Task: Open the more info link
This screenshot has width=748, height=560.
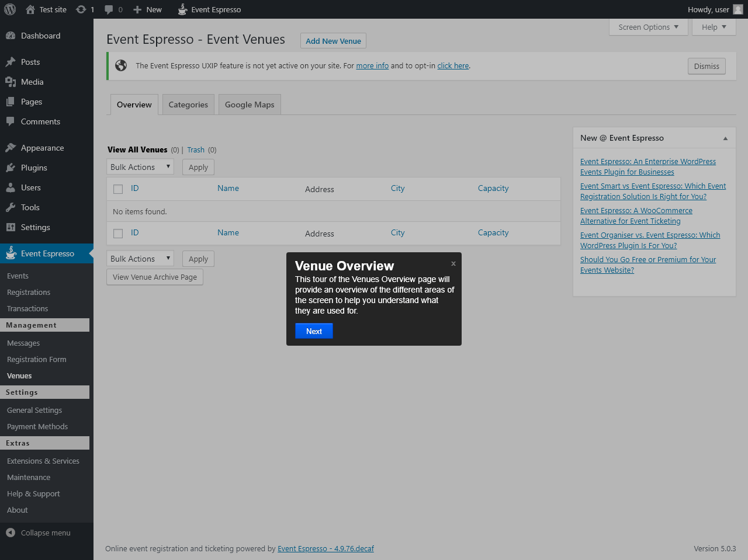Action: pos(372,65)
